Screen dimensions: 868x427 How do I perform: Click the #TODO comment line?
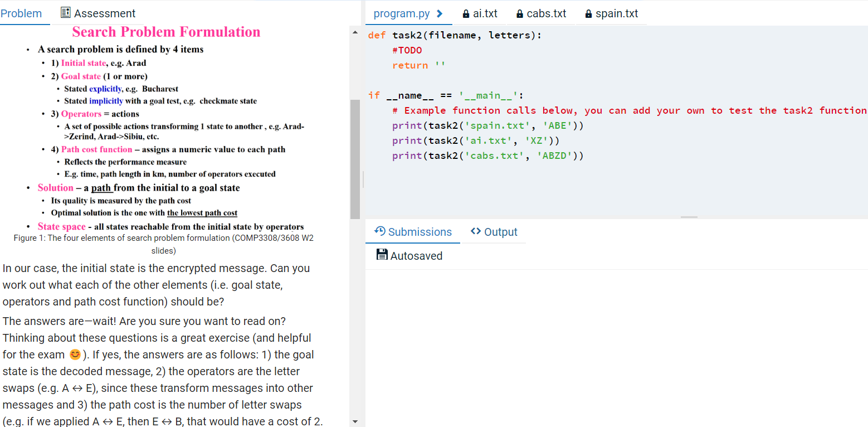[407, 50]
